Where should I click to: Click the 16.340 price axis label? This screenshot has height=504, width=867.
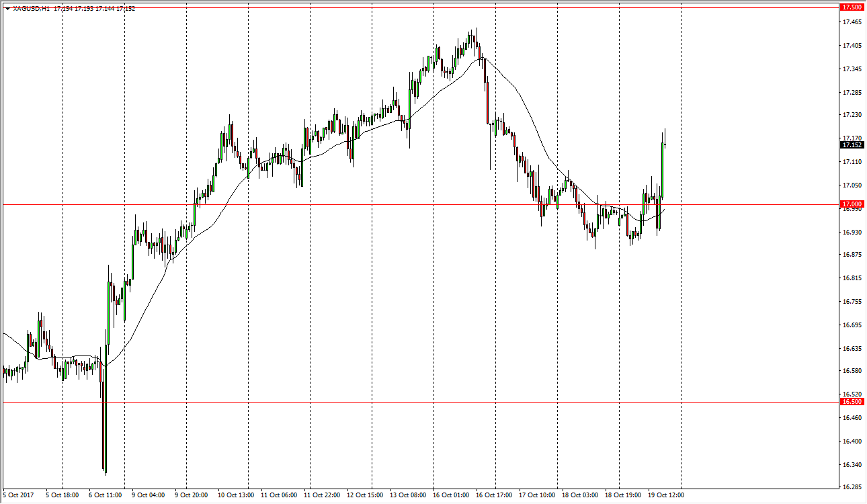pyautogui.click(x=852, y=464)
